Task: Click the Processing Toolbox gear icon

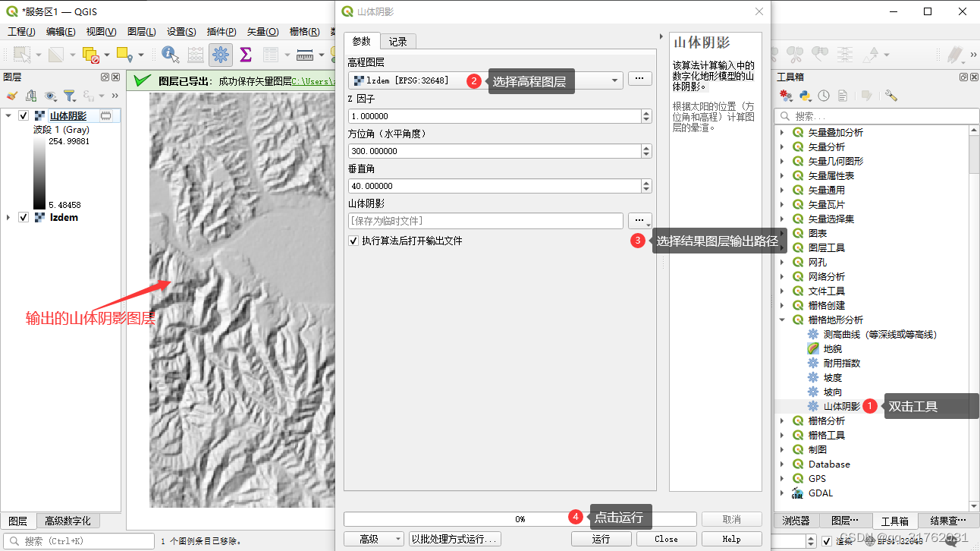Action: point(785,96)
